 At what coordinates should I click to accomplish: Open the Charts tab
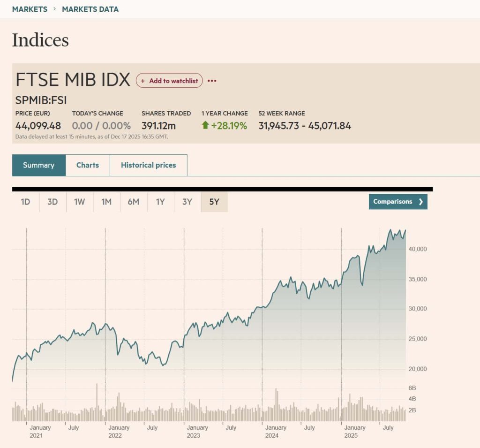tap(88, 165)
